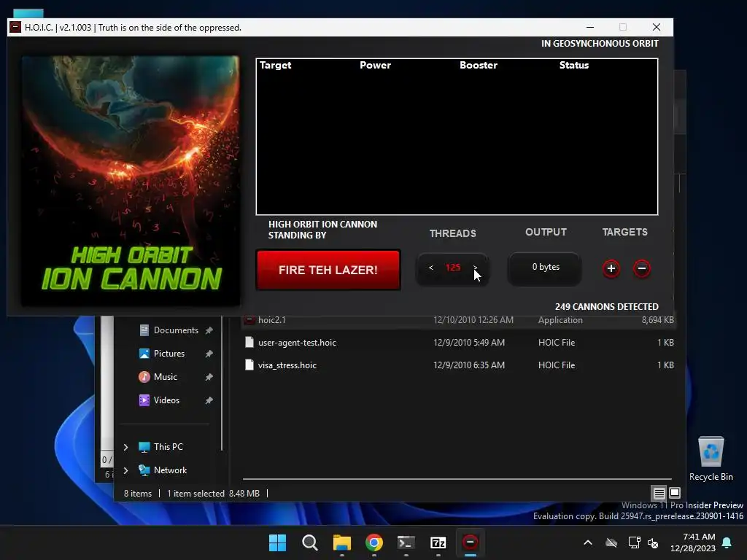
Task: Click the 12/9/2010 6:35 AM date cell
Action: tap(469, 365)
